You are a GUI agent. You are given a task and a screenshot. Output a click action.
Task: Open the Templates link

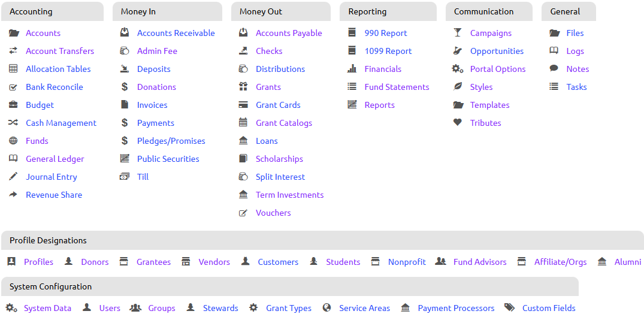pyautogui.click(x=489, y=105)
